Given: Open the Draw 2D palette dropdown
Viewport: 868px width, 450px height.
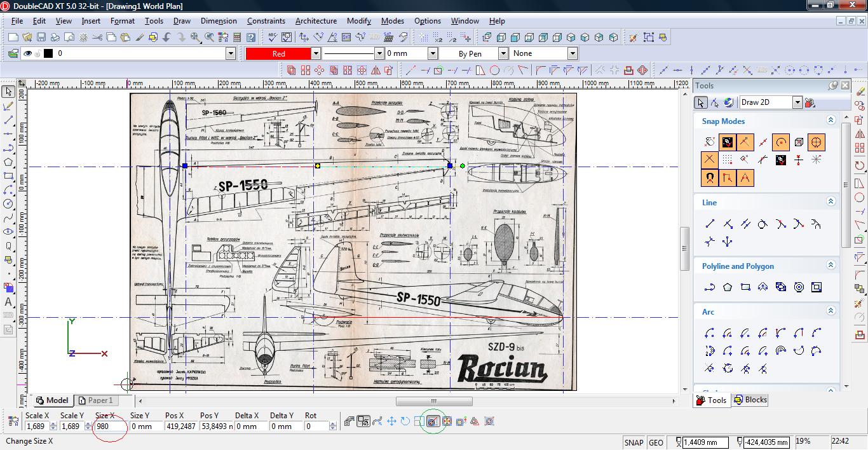Looking at the screenshot, I should (x=797, y=102).
